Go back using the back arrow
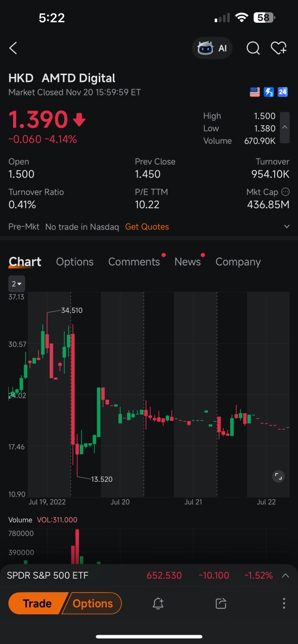 click(13, 48)
